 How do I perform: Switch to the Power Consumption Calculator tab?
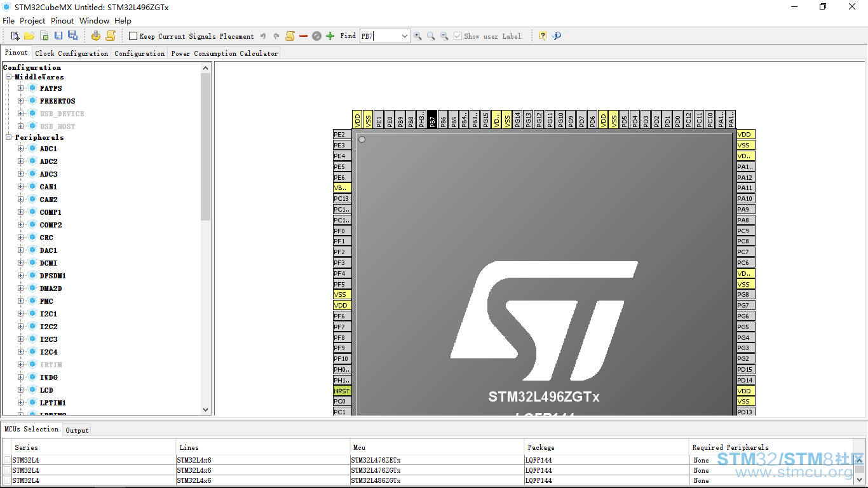coord(224,53)
